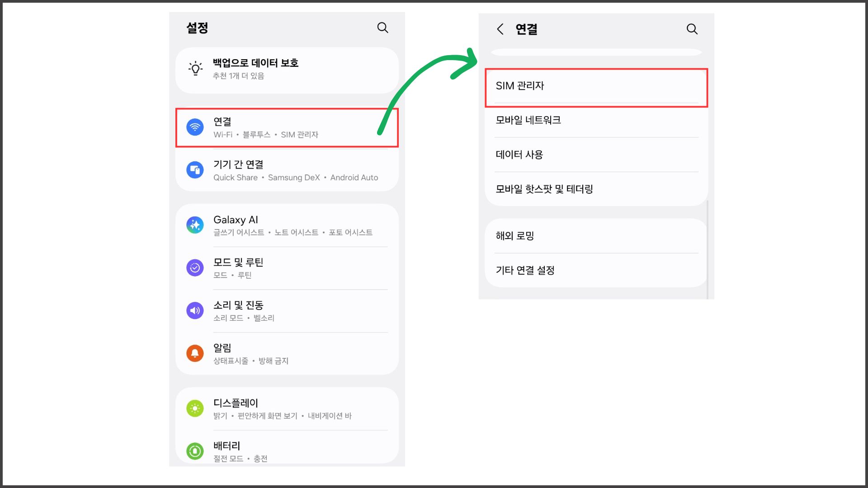Select the Wi-Fi icon beside 연결
This screenshot has width=868, height=488.
tap(194, 127)
